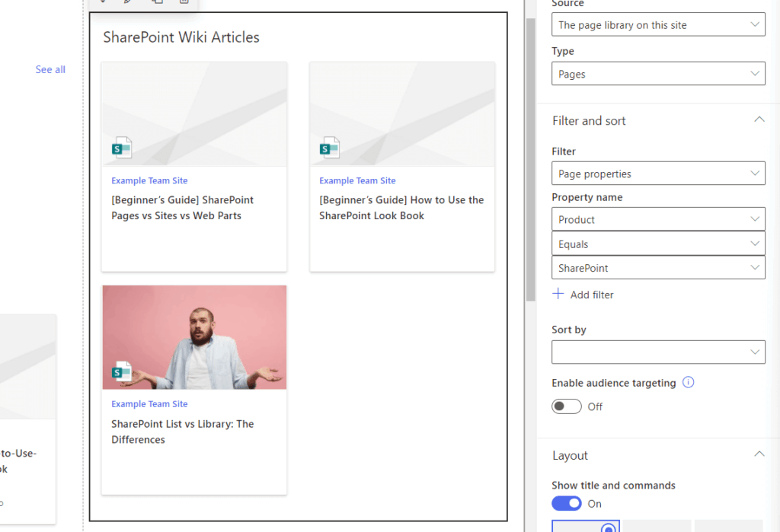
Task: Open the Filter dropdown showing Page properties
Action: pyautogui.click(x=658, y=173)
